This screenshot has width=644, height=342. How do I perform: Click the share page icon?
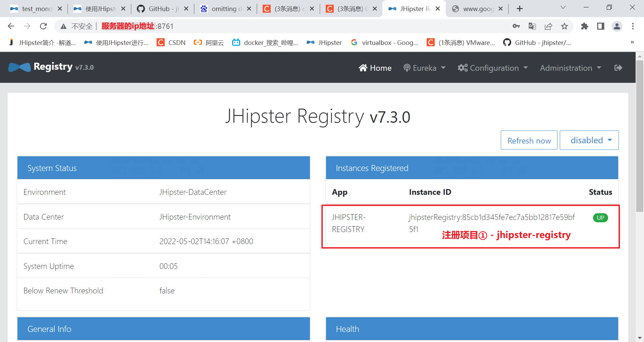click(x=548, y=26)
